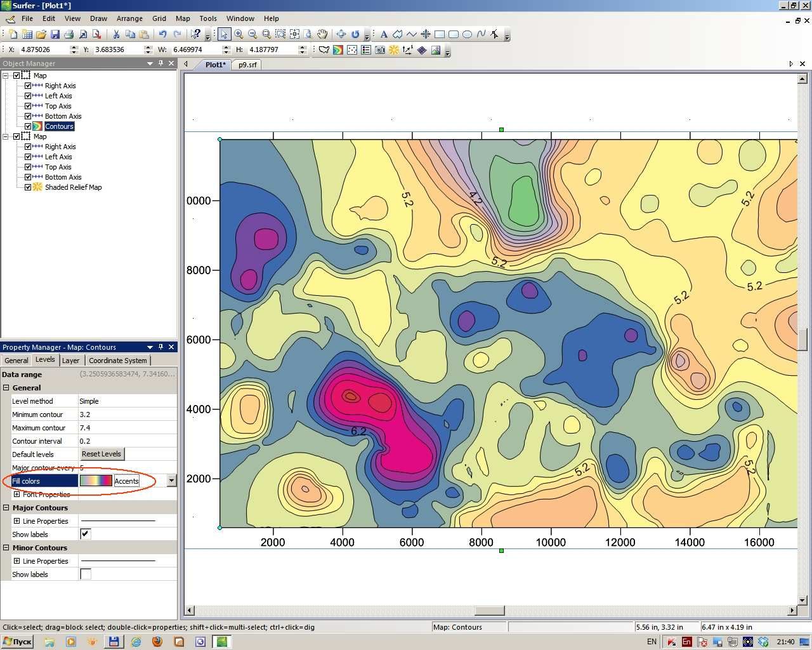Choose the Ellipse drawing tool
812x650 pixels.
click(x=467, y=34)
